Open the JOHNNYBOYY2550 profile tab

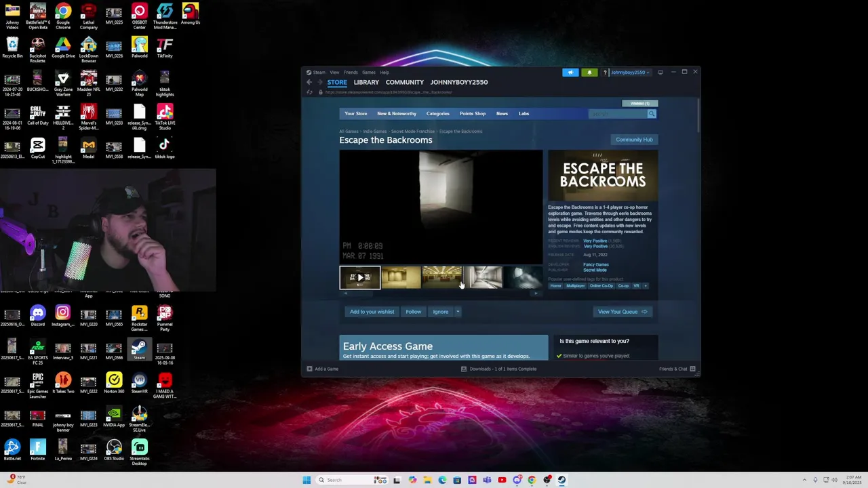[459, 82]
